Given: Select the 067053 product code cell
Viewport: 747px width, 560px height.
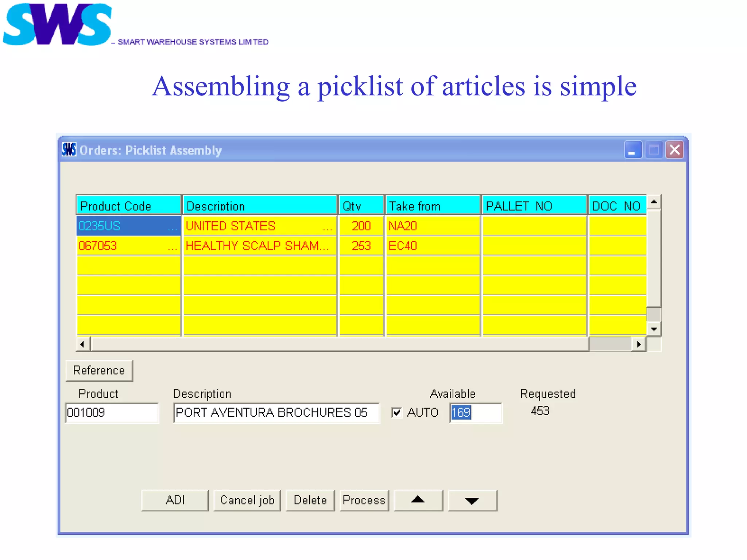Looking at the screenshot, I should pyautogui.click(x=129, y=246).
